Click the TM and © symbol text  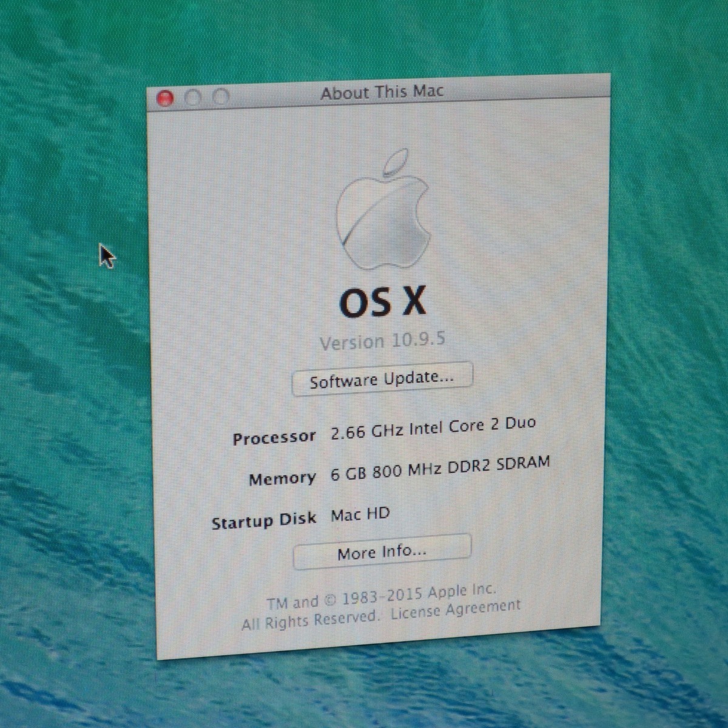click(302, 602)
